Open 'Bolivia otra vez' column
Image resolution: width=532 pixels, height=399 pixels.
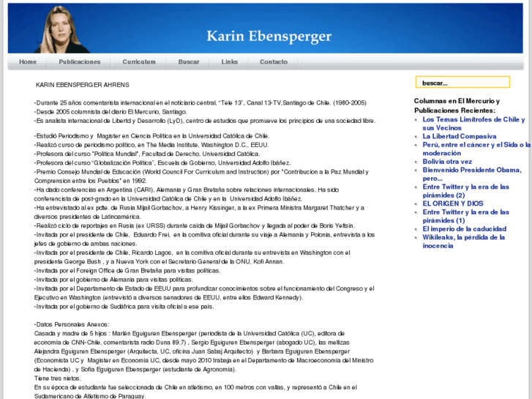pyautogui.click(x=447, y=162)
